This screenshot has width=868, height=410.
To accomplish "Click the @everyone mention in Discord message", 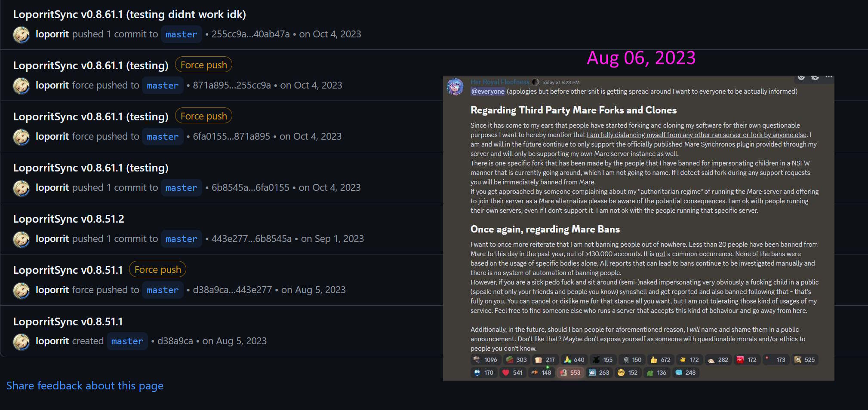I will coord(488,92).
